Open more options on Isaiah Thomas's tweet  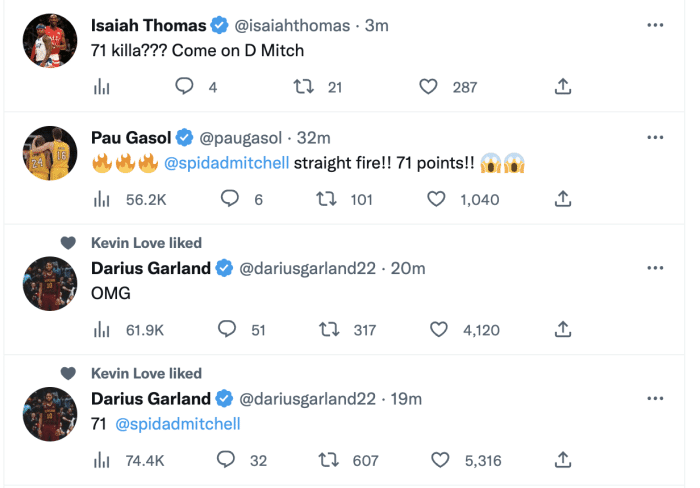tap(655, 25)
